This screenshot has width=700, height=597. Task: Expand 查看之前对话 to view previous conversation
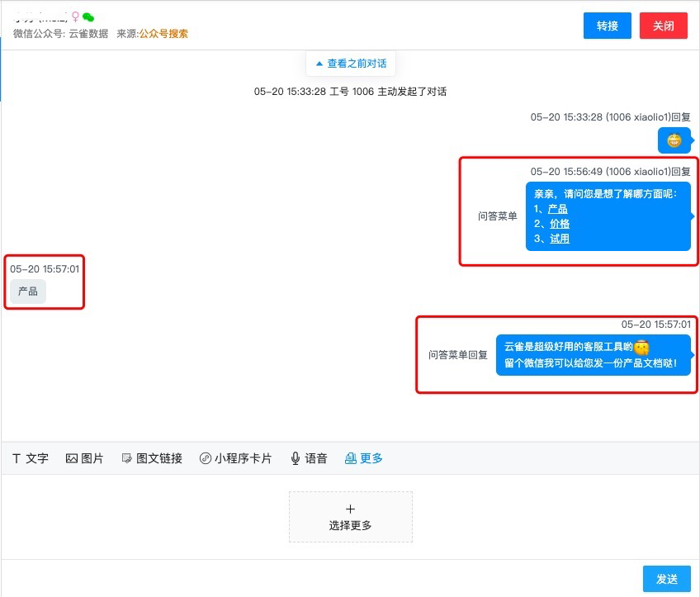(x=350, y=63)
